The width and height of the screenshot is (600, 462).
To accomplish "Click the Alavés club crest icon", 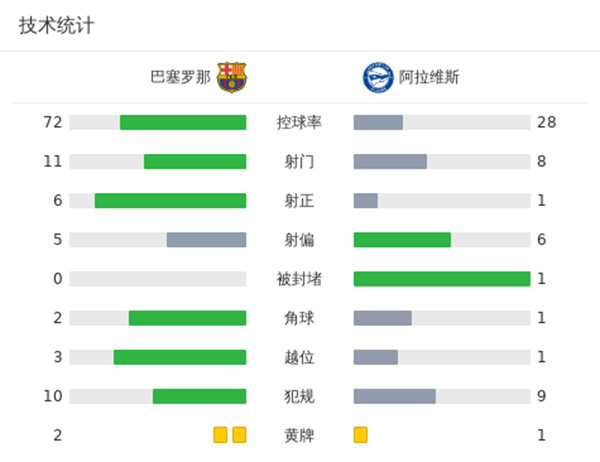I will (375, 77).
